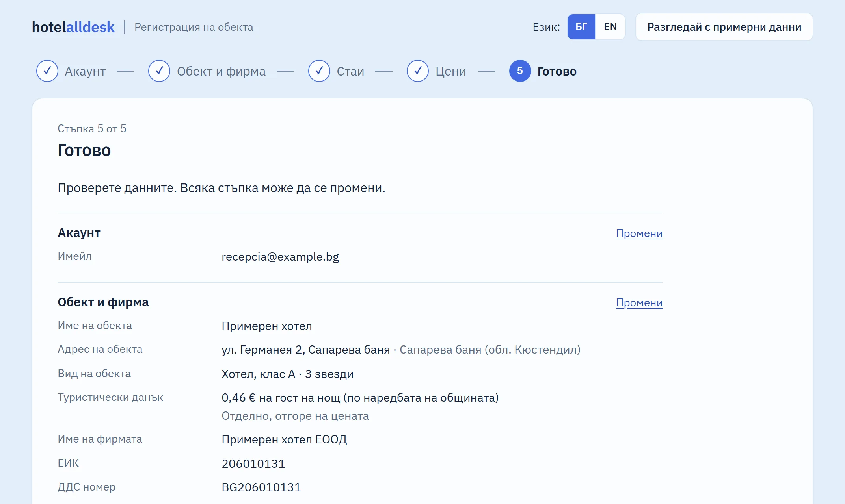Viewport: 845px width, 504px height.
Task: Click Отделно, отгоре на цената note
Action: tap(295, 416)
